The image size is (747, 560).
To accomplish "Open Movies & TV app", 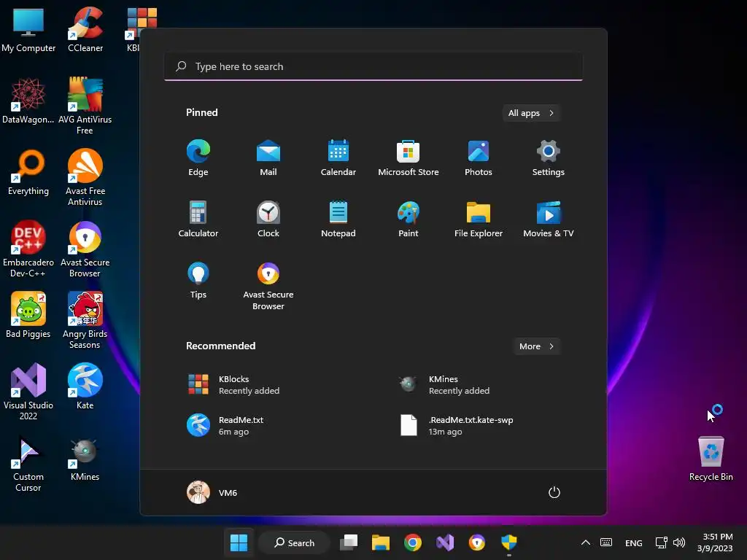I will click(549, 219).
